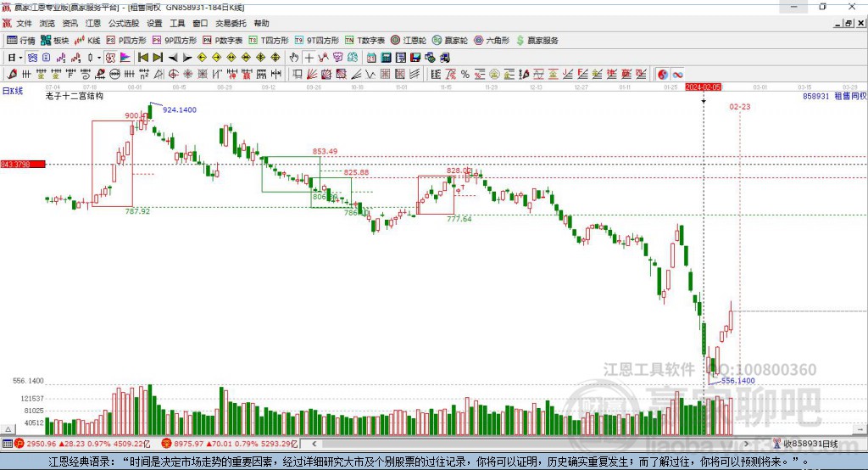Viewport: 868px width, 470px height.
Task: Launch the 江恩轮 Gann wheel
Action: (x=409, y=41)
